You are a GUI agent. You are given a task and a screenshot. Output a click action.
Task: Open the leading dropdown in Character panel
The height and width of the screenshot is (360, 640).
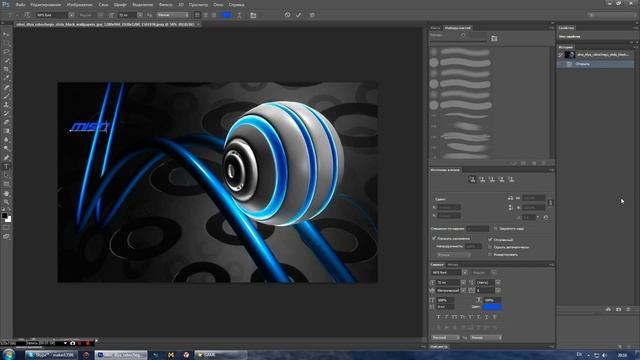(498, 282)
